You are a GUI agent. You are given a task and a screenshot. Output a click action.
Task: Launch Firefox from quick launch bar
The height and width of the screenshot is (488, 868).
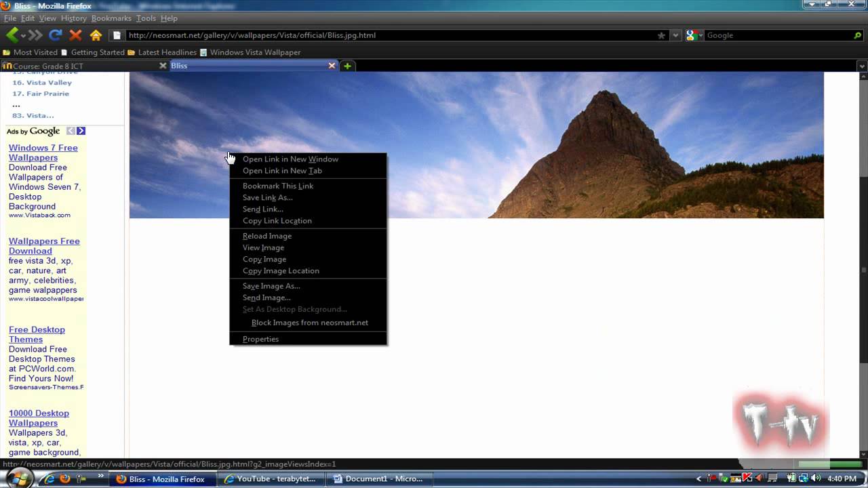(65, 479)
